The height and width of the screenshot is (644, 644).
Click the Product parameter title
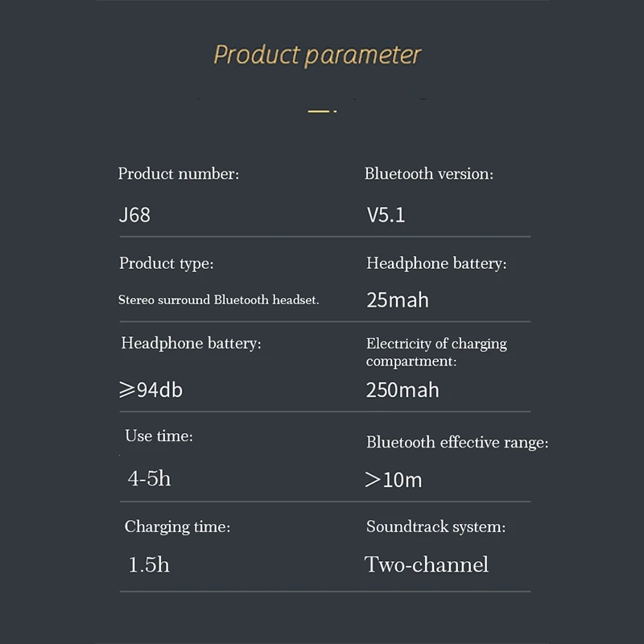317,55
